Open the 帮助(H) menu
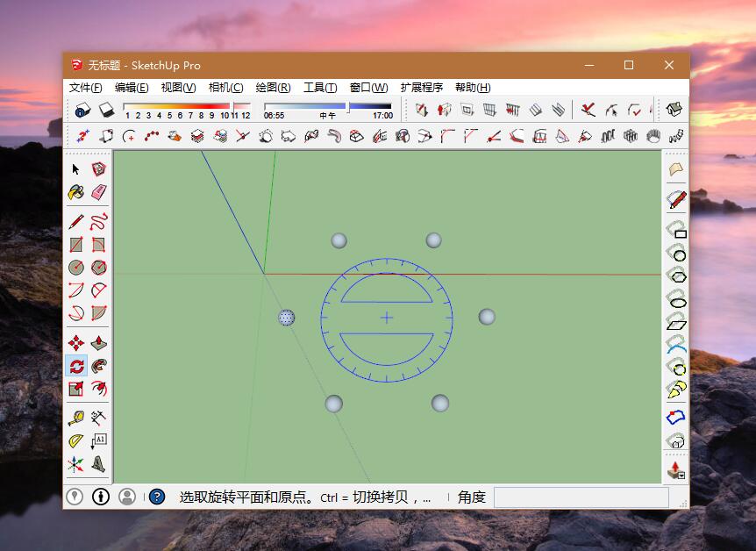This screenshot has height=551, width=756. [x=473, y=88]
